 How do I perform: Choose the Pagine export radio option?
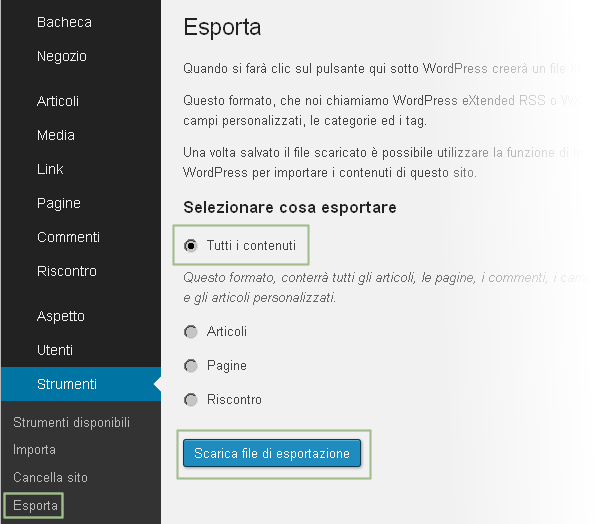190,366
